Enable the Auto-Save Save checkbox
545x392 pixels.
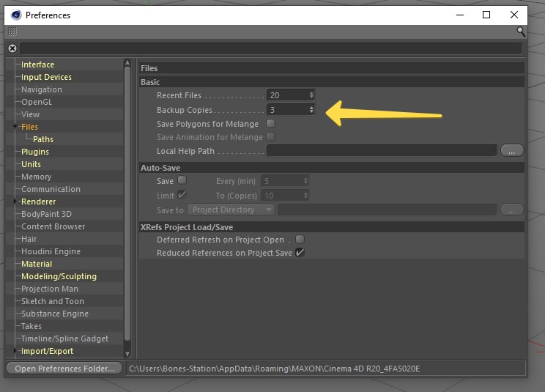coord(182,180)
